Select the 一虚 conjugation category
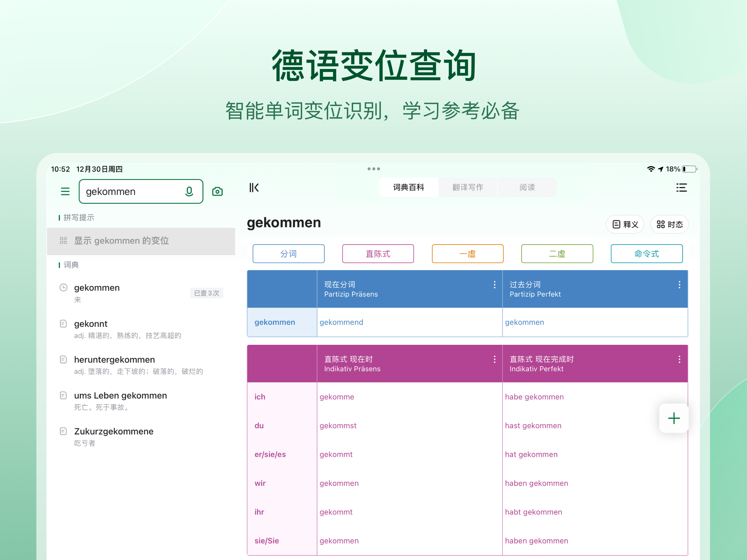 click(468, 254)
